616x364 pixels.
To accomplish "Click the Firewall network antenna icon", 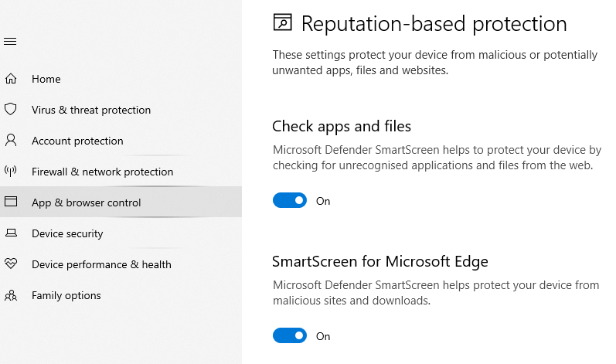I will click(11, 172).
